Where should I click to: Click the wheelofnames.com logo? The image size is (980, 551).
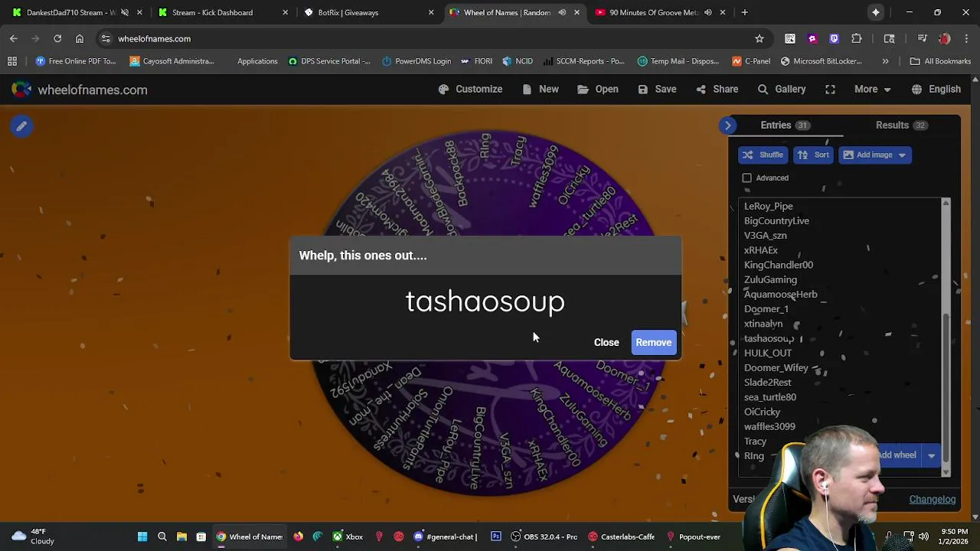80,90
